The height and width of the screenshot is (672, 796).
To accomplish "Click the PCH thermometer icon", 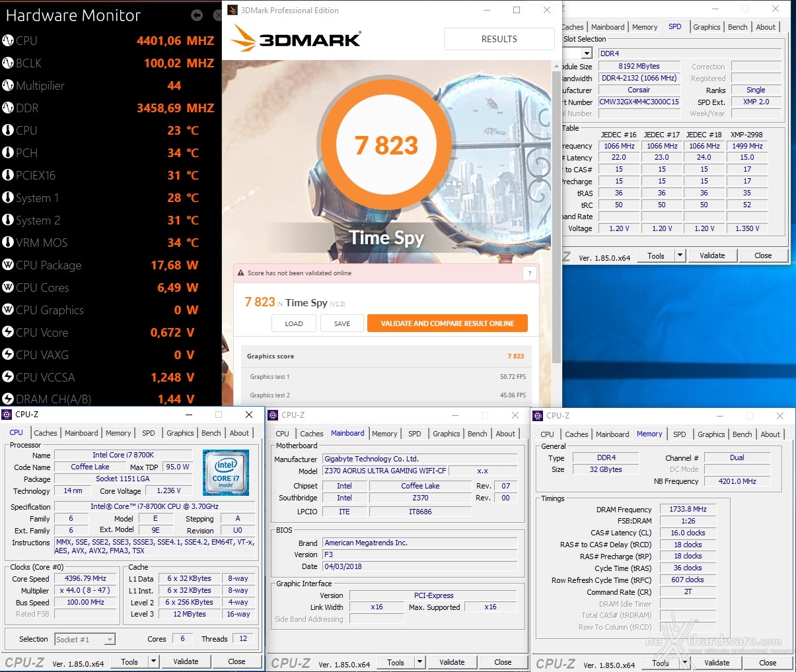I will pyautogui.click(x=8, y=152).
